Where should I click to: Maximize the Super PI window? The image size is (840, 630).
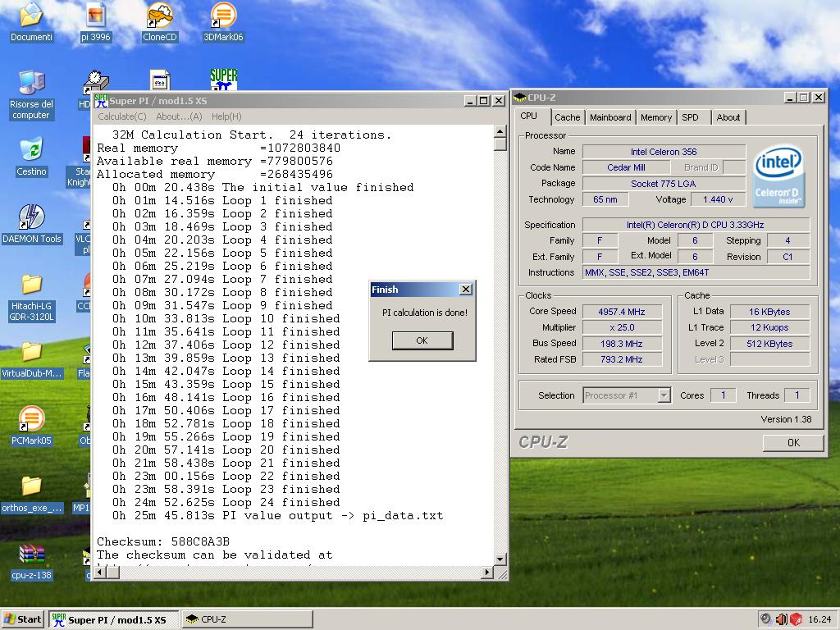coord(484,101)
